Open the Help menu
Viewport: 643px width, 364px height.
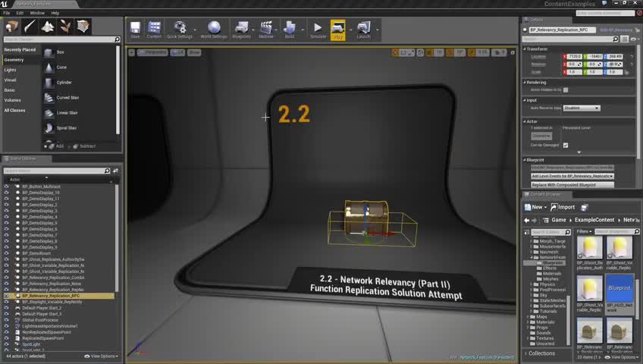pyautogui.click(x=55, y=13)
